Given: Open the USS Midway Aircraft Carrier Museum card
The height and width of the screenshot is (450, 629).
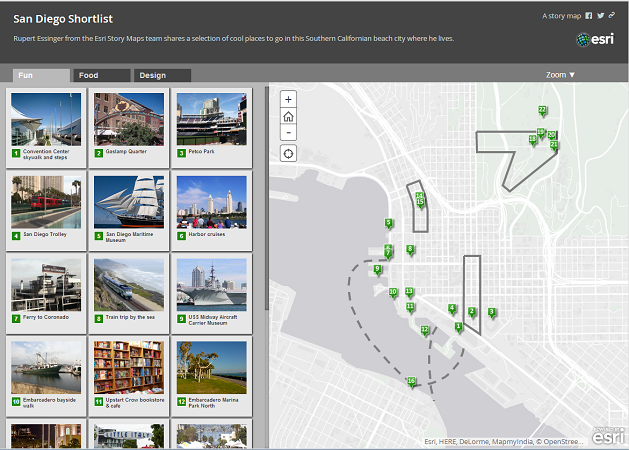Looking at the screenshot, I should (211, 291).
